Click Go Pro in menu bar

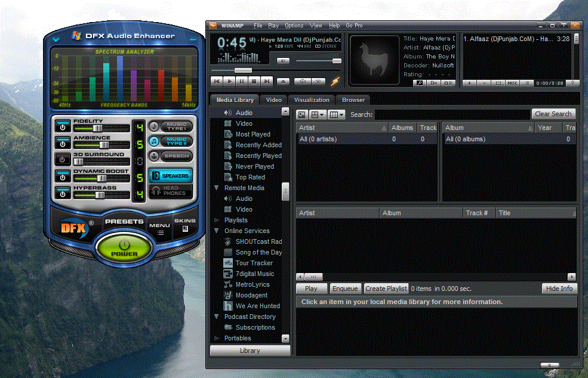354,26
